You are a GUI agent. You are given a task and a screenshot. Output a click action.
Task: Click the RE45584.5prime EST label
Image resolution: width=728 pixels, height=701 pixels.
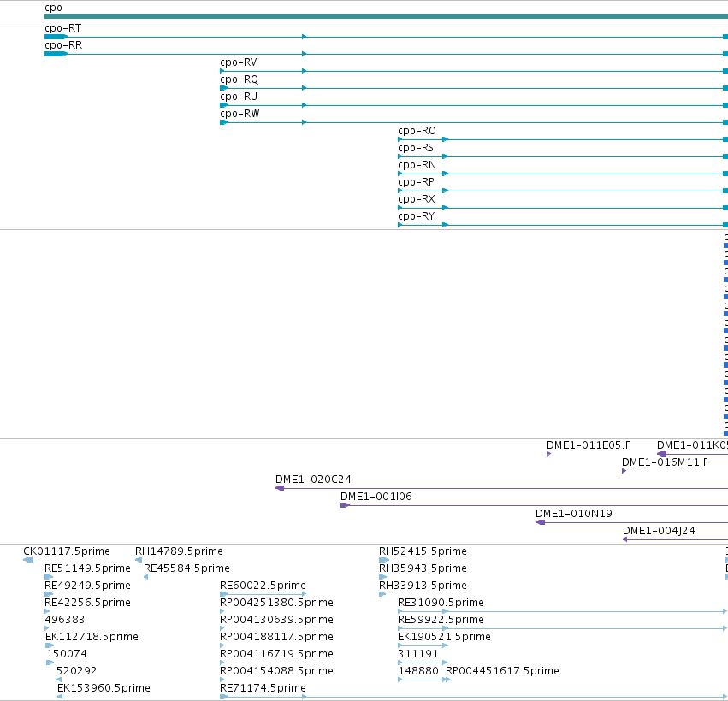tap(186, 568)
